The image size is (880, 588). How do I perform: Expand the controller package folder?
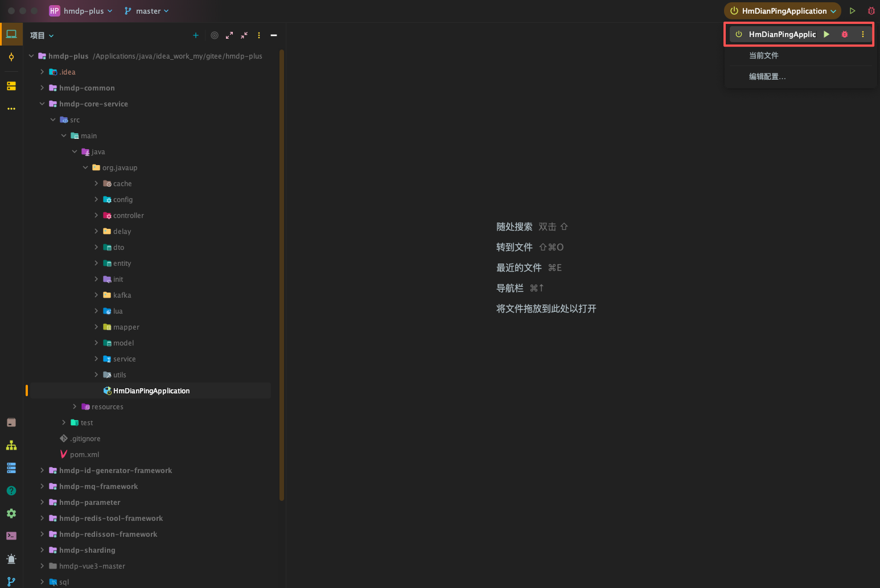(x=96, y=216)
